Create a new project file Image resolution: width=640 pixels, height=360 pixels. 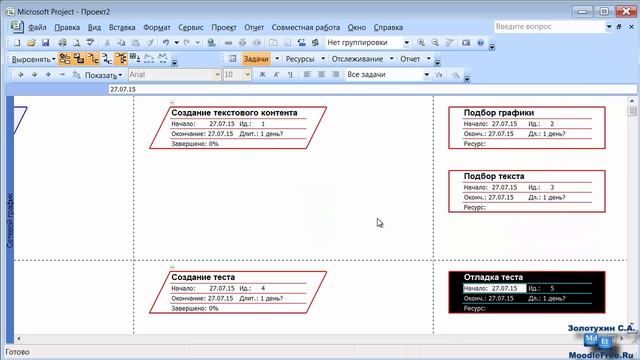pos(17,42)
